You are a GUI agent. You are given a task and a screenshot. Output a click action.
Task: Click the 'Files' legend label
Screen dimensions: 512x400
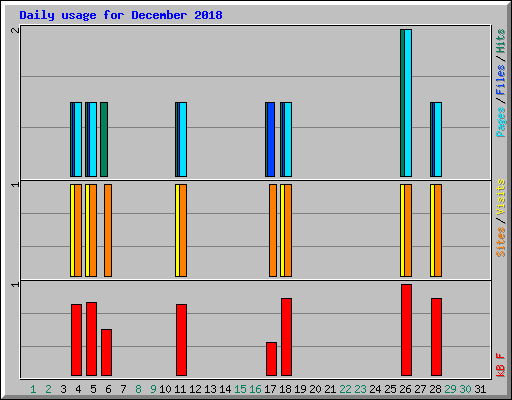click(501, 80)
